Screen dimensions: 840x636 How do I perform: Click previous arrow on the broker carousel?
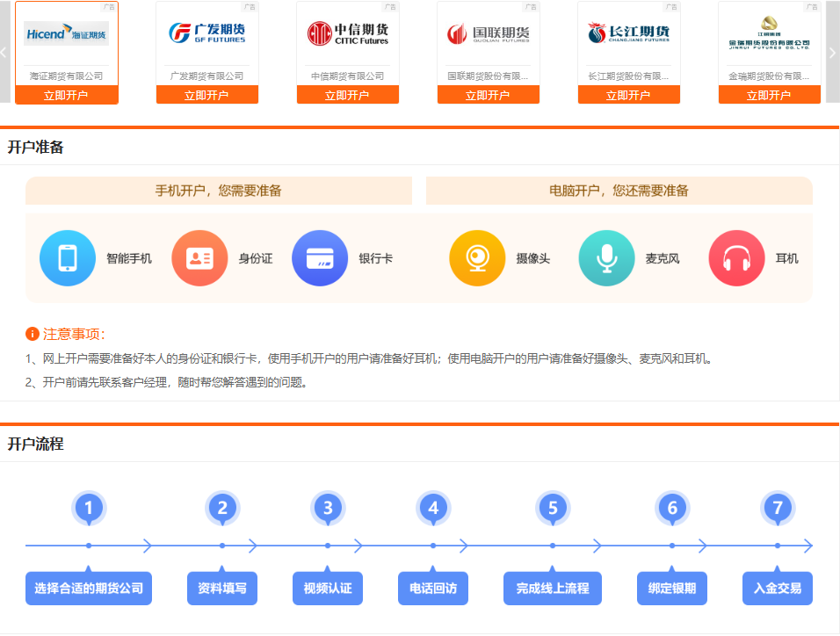point(4,52)
